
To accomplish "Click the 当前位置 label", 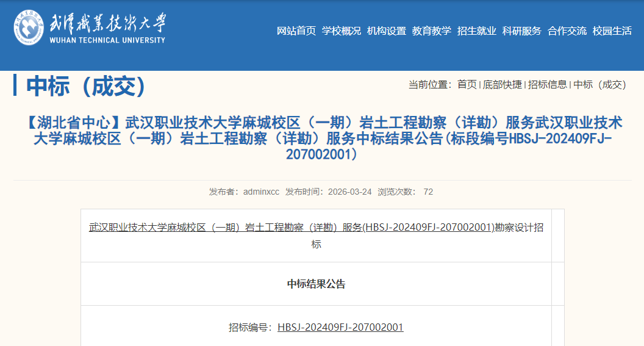I will click(430, 85).
